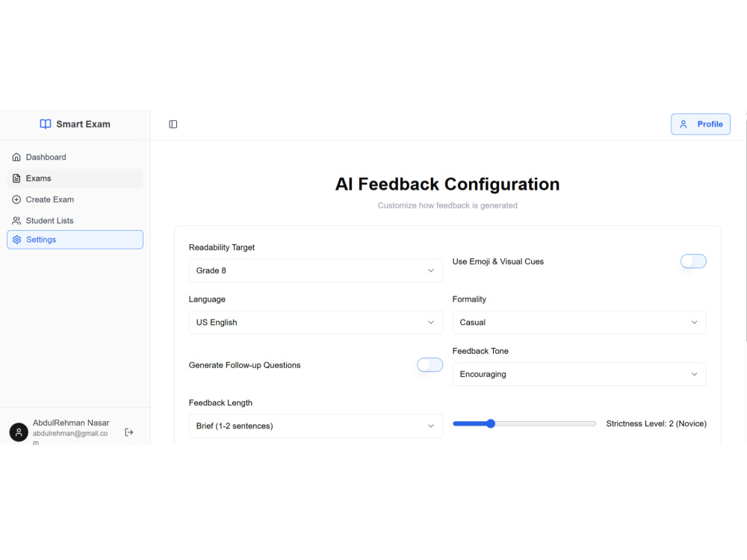Click the Student Lists people icon
747x560 pixels.
(x=16, y=221)
